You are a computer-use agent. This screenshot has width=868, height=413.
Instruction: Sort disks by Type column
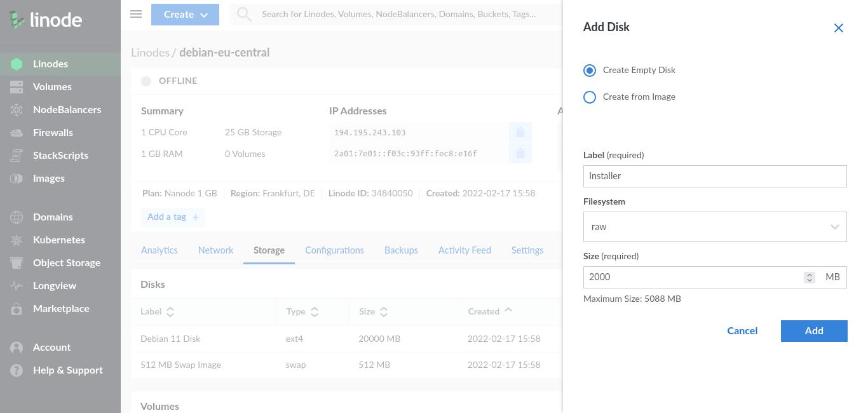point(302,311)
